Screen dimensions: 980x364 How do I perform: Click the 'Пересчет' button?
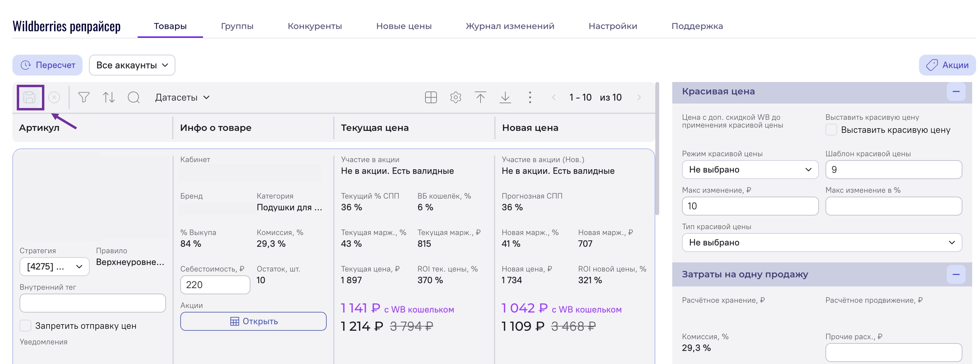47,65
